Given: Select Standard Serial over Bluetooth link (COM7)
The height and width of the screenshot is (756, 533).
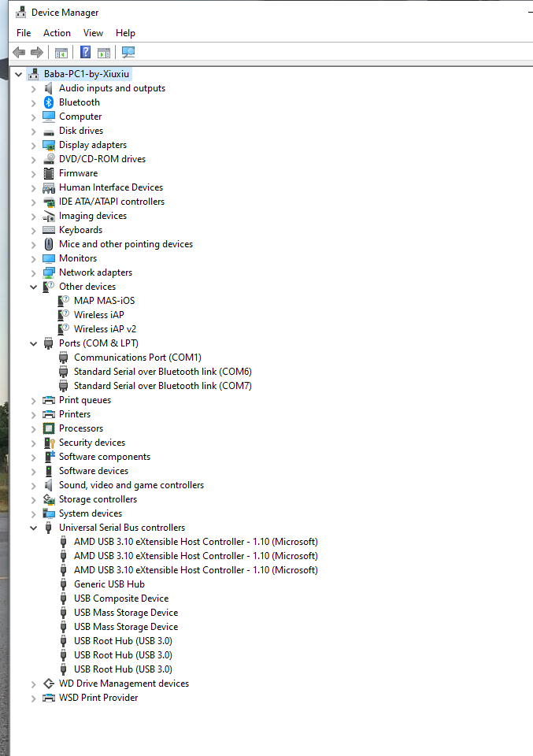Looking at the screenshot, I should coord(162,386).
